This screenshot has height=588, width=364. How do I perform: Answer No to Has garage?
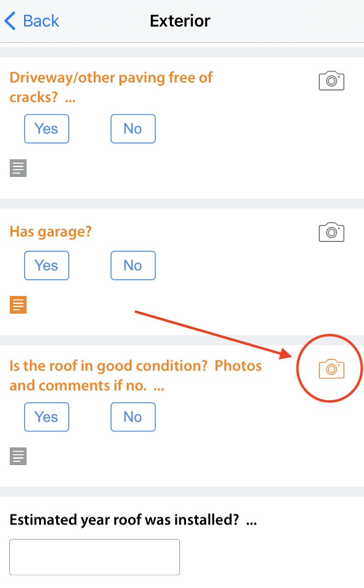pyautogui.click(x=133, y=265)
